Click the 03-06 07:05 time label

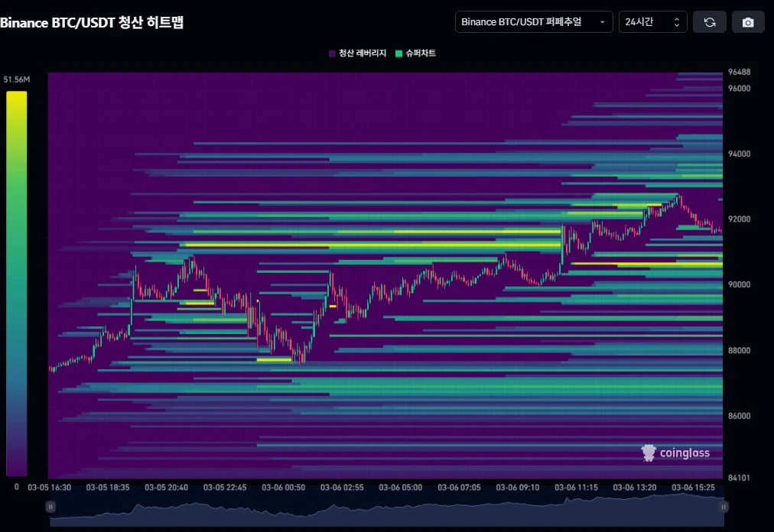[x=459, y=488]
